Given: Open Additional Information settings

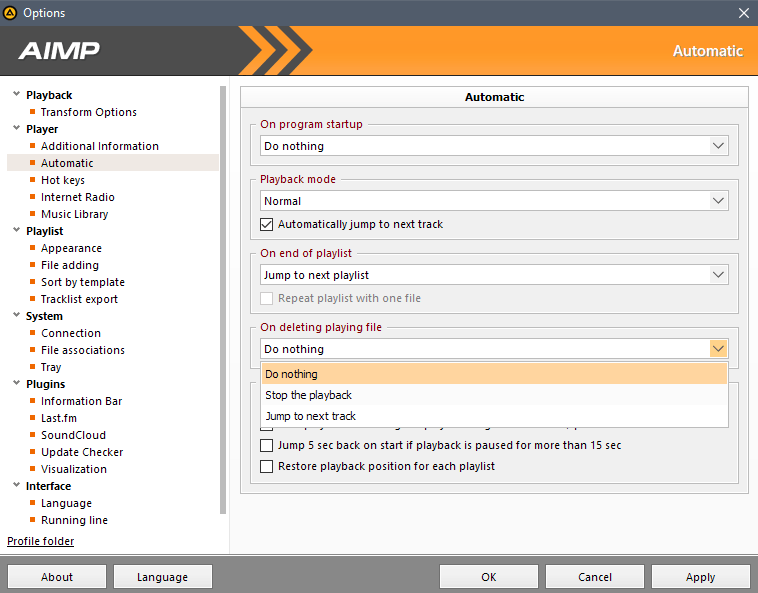Looking at the screenshot, I should (100, 146).
